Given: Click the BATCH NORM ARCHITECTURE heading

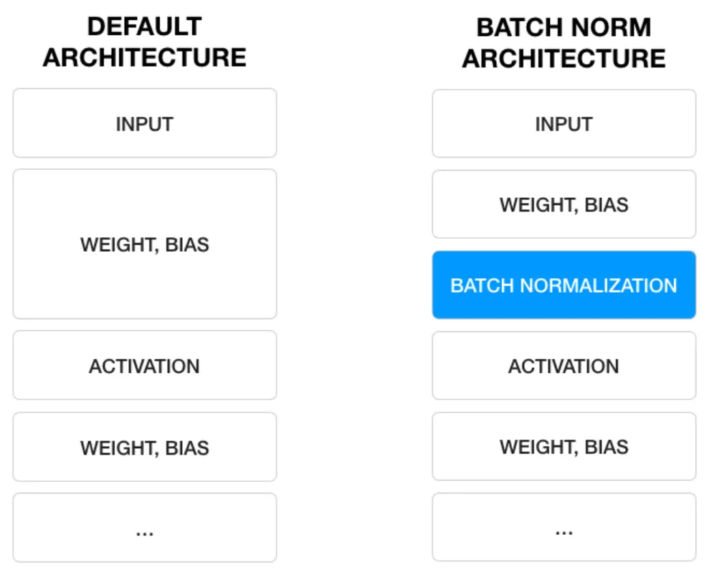Looking at the screenshot, I should click(564, 43).
